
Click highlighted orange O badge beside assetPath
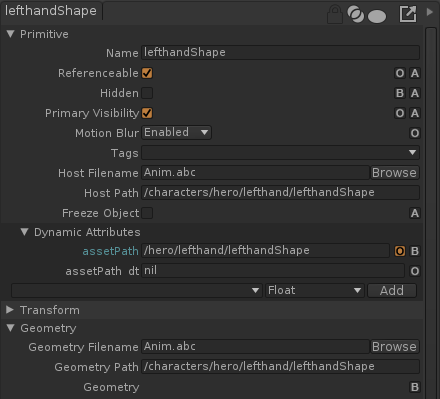pyautogui.click(x=400, y=251)
